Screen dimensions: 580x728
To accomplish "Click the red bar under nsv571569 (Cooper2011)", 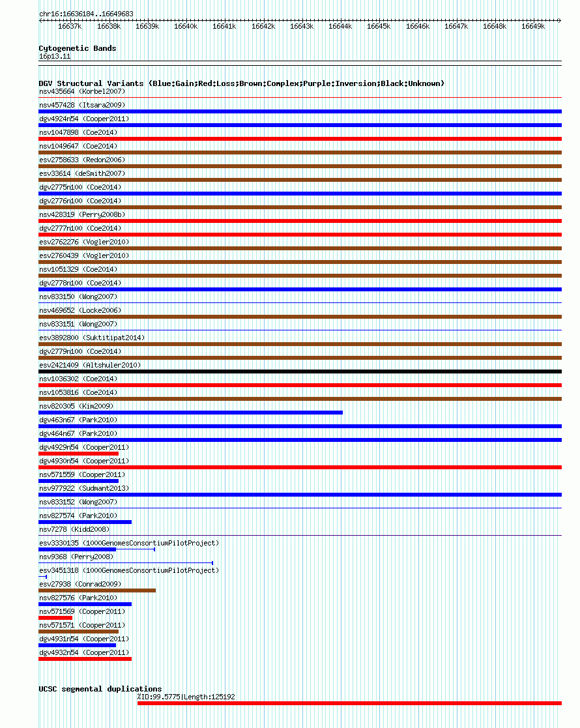I will pos(55,618).
